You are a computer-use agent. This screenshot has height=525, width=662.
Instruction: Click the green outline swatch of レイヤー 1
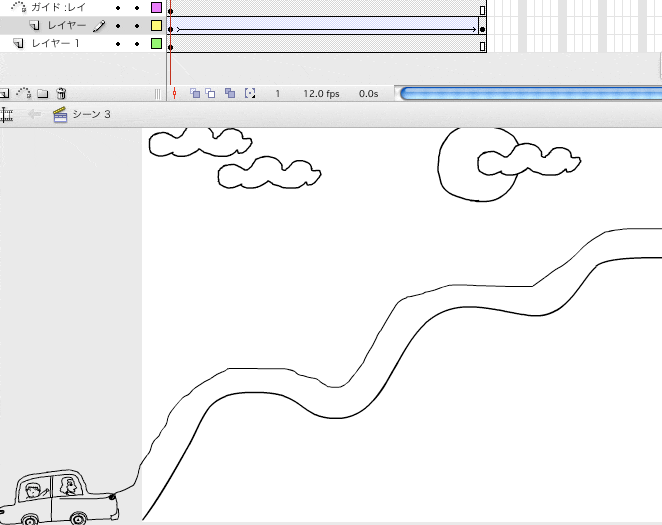[157, 43]
